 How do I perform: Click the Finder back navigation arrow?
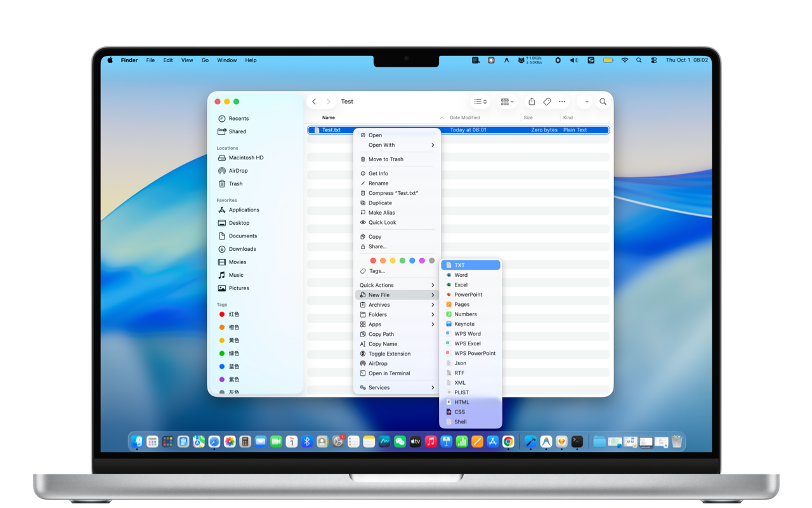(x=314, y=102)
